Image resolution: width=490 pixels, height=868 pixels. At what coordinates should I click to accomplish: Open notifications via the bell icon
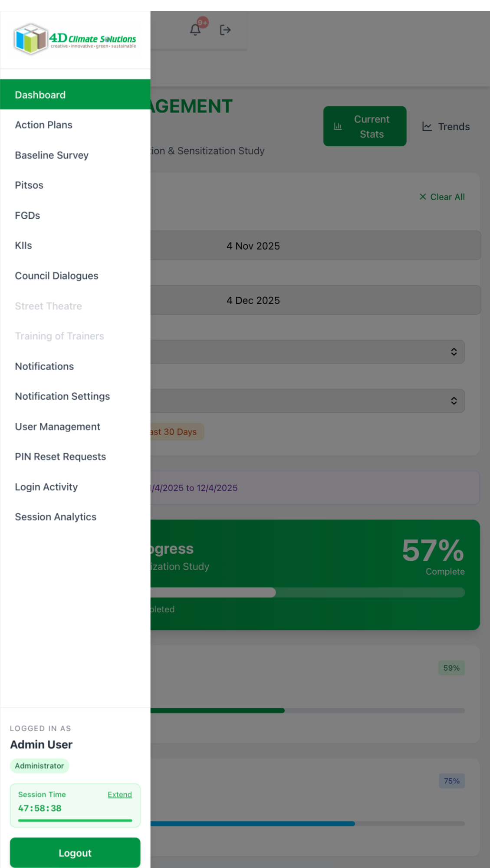click(x=195, y=30)
